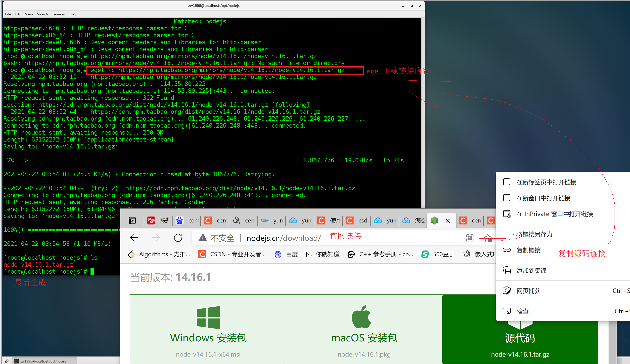Image resolution: width=630 pixels, height=364 pixels.
Task: Click the node-v14.16.1-x64.msi download link
Action: (x=208, y=354)
